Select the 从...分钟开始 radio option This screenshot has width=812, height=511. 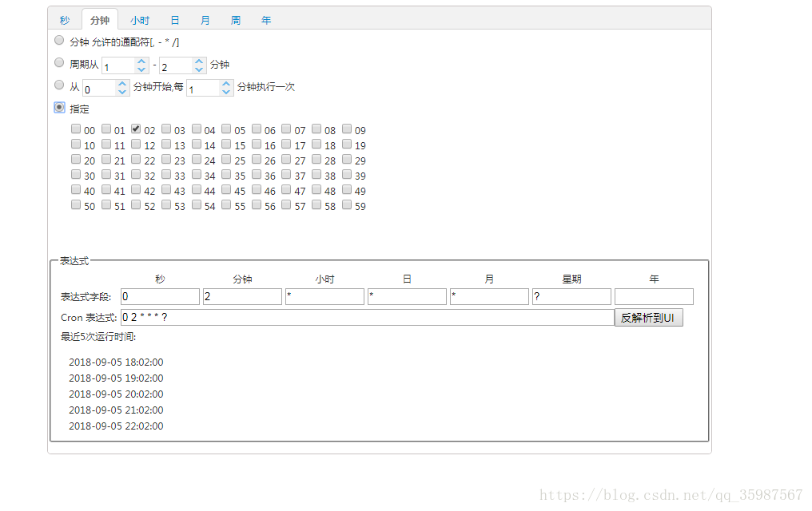60,85
